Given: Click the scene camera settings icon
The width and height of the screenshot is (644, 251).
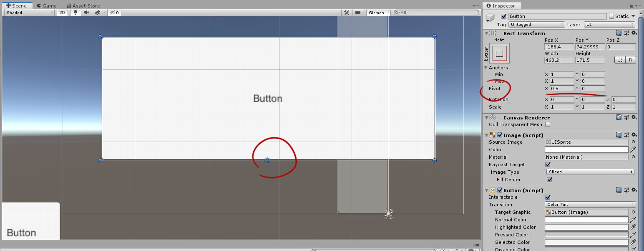Looking at the screenshot, I should (x=357, y=13).
